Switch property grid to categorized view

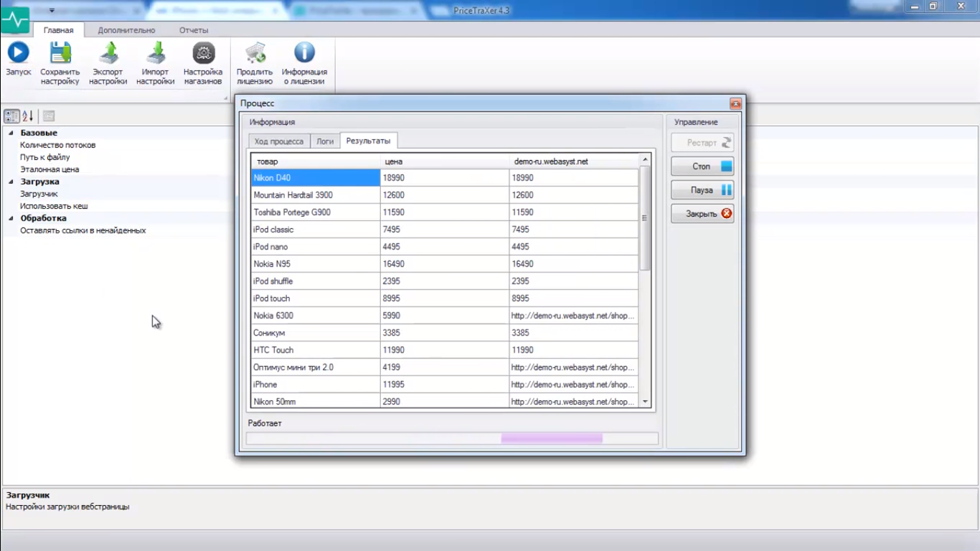[11, 116]
